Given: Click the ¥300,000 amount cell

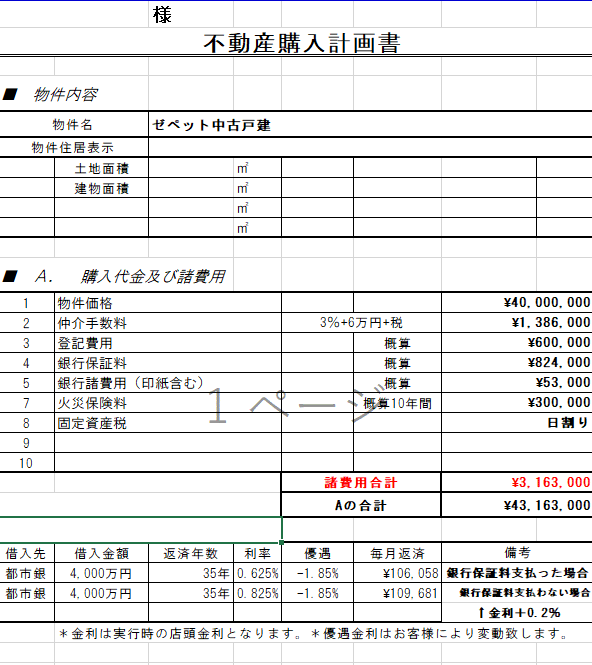Looking at the screenshot, I should pos(517,402).
